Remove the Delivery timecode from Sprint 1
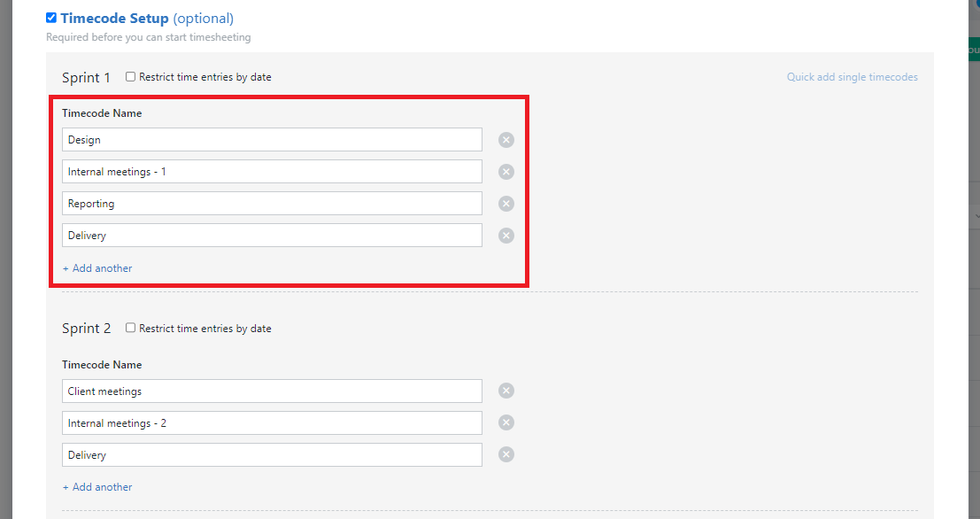Image resolution: width=980 pixels, height=519 pixels. point(505,235)
